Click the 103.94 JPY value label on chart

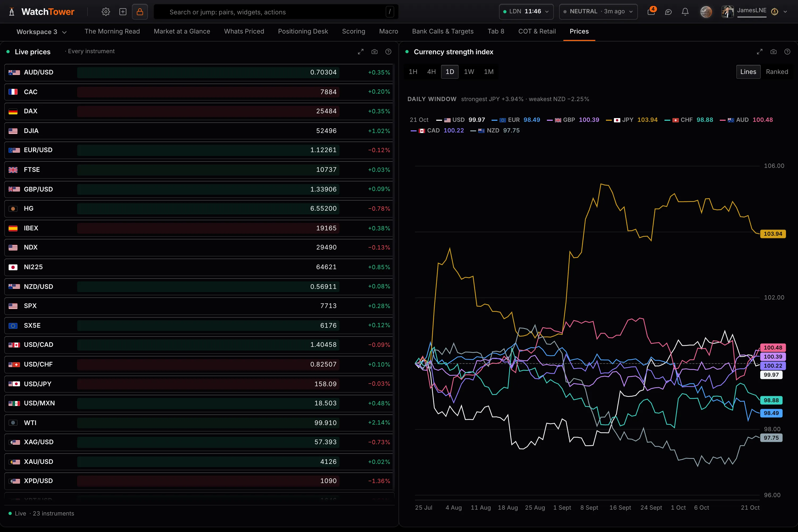[772, 234]
